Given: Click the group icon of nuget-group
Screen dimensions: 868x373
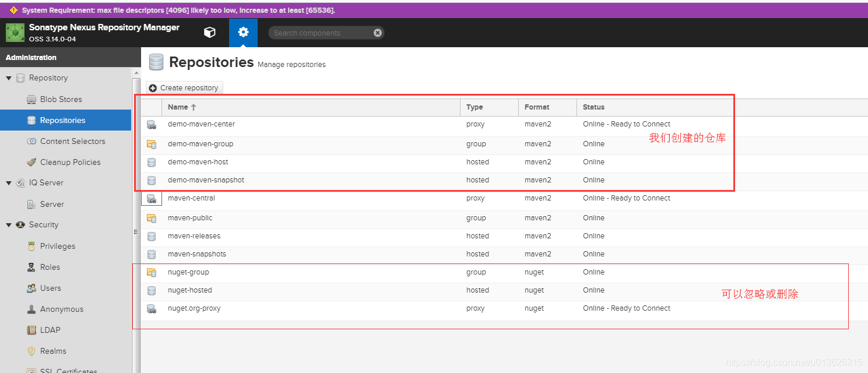Looking at the screenshot, I should tap(152, 272).
